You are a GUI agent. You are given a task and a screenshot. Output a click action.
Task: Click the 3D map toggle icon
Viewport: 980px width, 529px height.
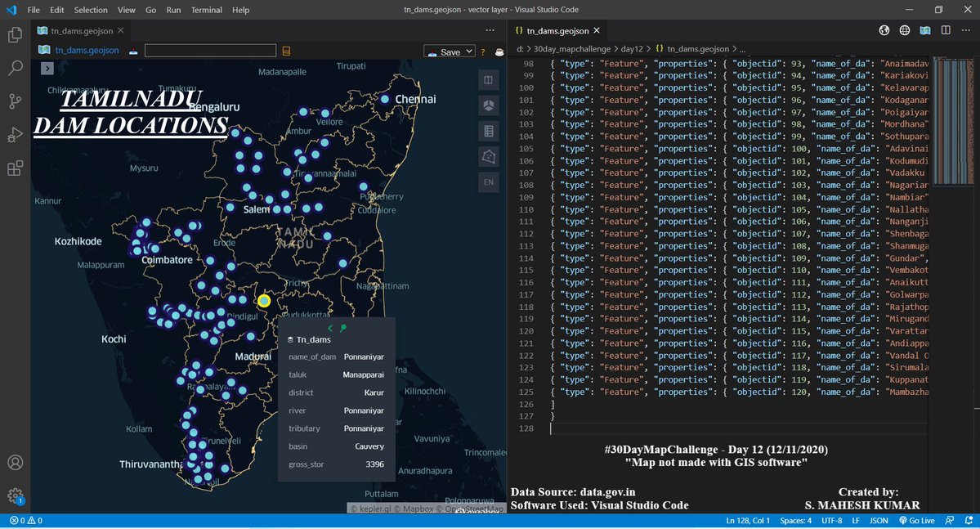488,105
